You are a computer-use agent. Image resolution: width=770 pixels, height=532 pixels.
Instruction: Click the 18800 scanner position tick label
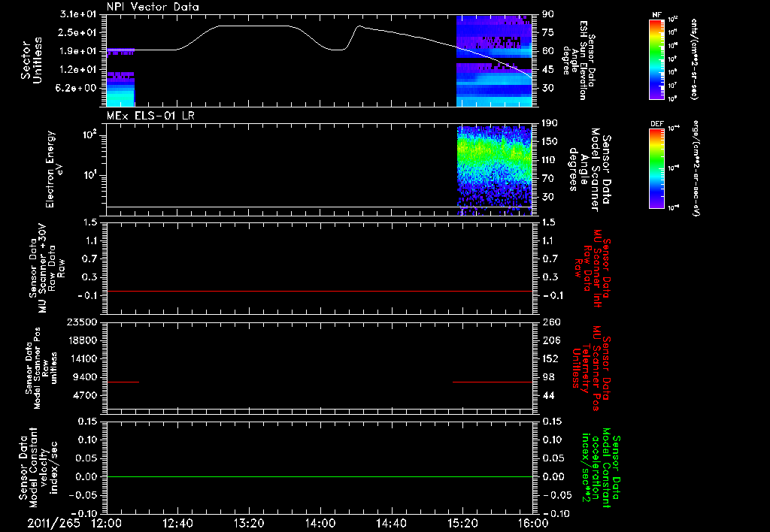point(82,340)
